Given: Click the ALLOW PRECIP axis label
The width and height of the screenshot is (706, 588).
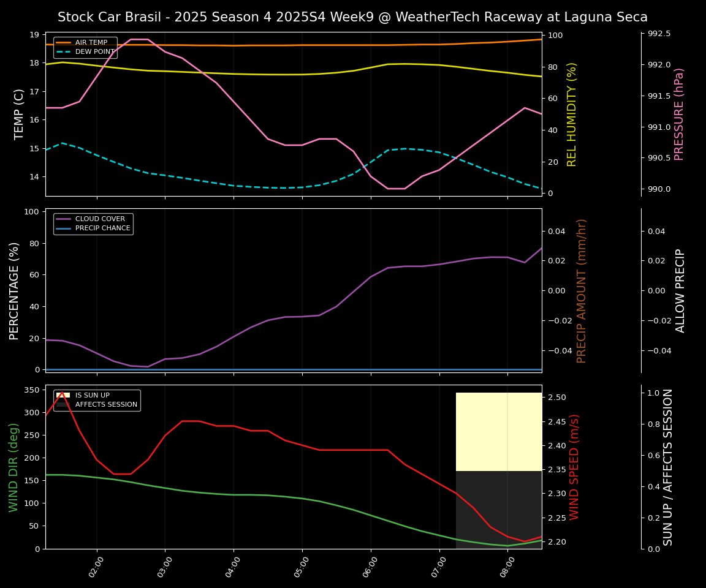Looking at the screenshot, I should tap(680, 290).
